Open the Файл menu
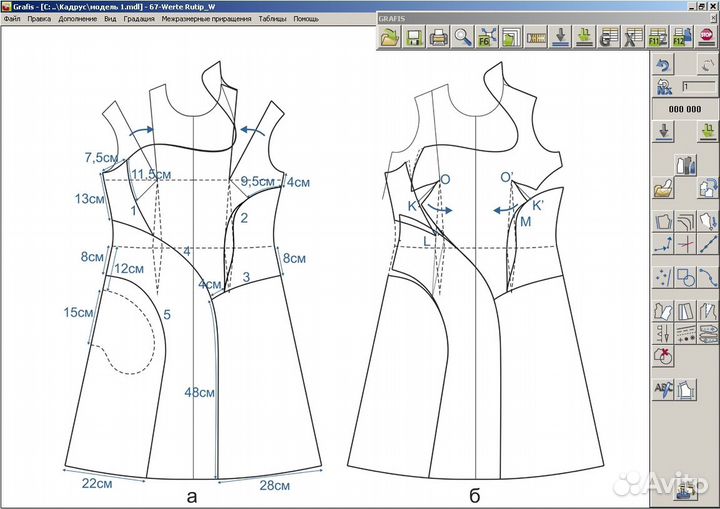The width and height of the screenshot is (720, 509). 12,19
